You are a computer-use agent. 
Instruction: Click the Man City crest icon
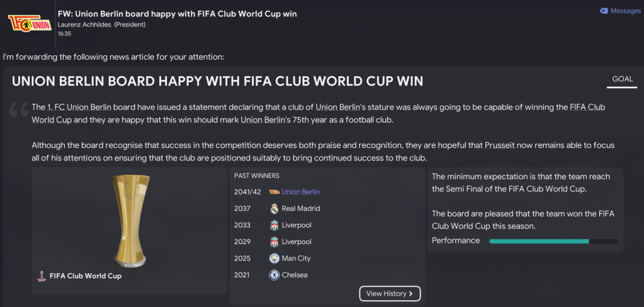(x=274, y=259)
